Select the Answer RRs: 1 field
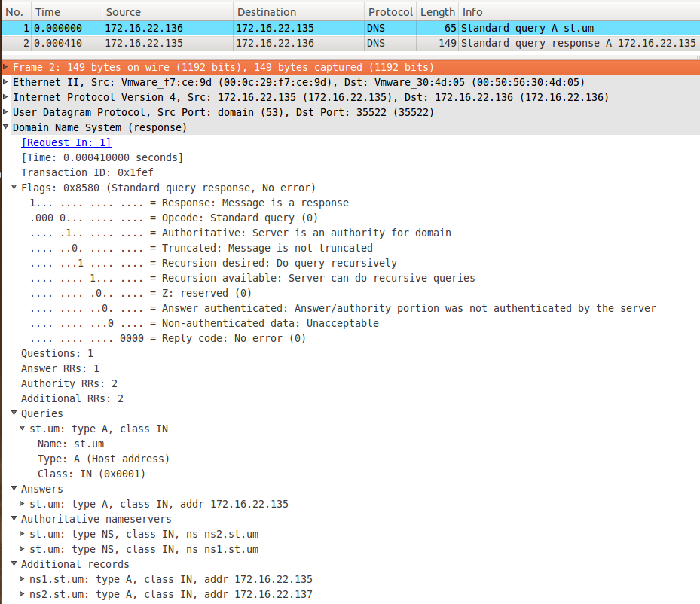 [x=60, y=368]
